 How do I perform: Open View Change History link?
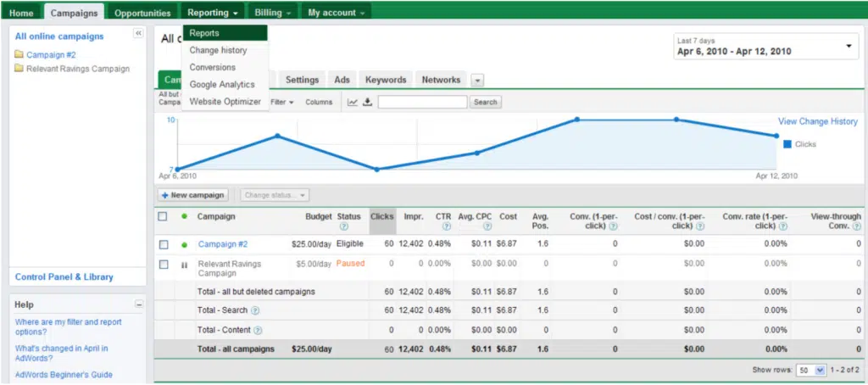[x=818, y=121]
